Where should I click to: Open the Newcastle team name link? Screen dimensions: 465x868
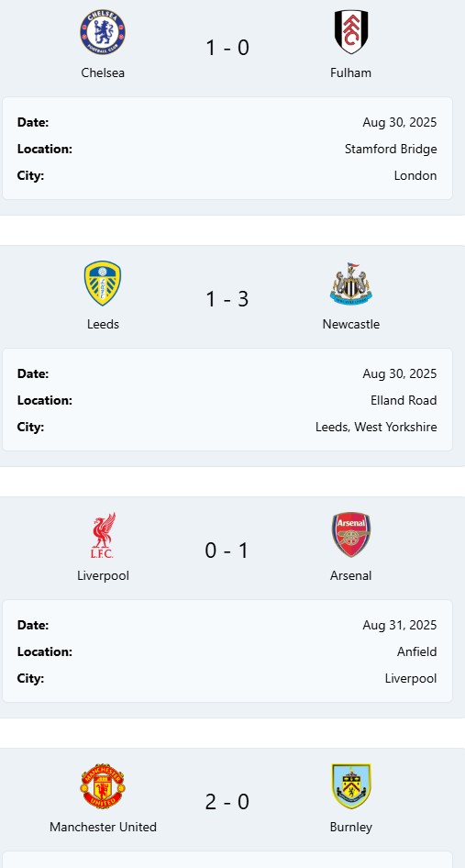pyautogui.click(x=351, y=324)
